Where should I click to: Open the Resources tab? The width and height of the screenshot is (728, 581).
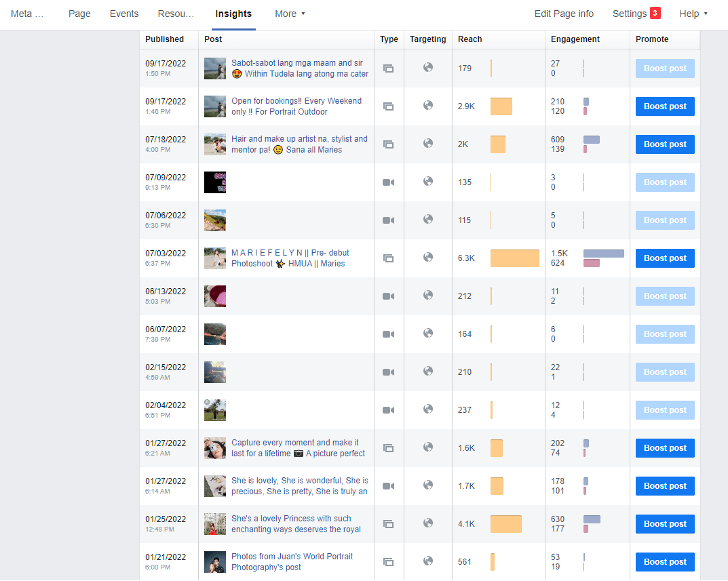(x=176, y=14)
